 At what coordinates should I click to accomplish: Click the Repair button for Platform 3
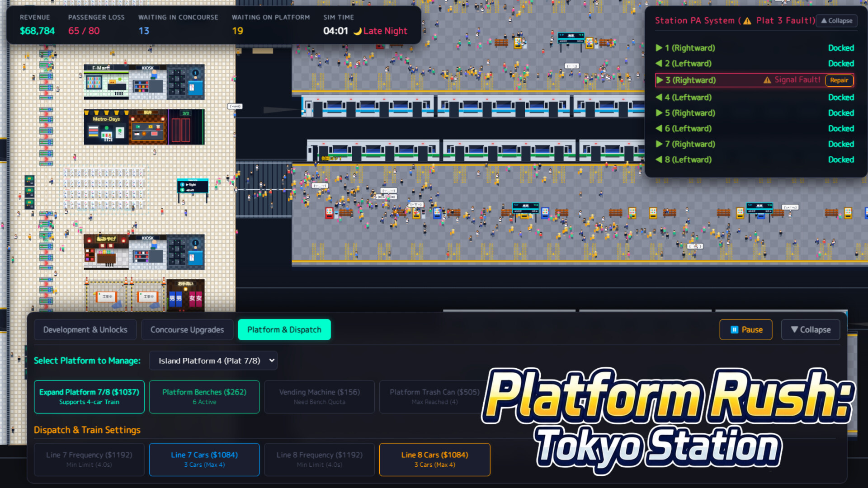(839, 80)
